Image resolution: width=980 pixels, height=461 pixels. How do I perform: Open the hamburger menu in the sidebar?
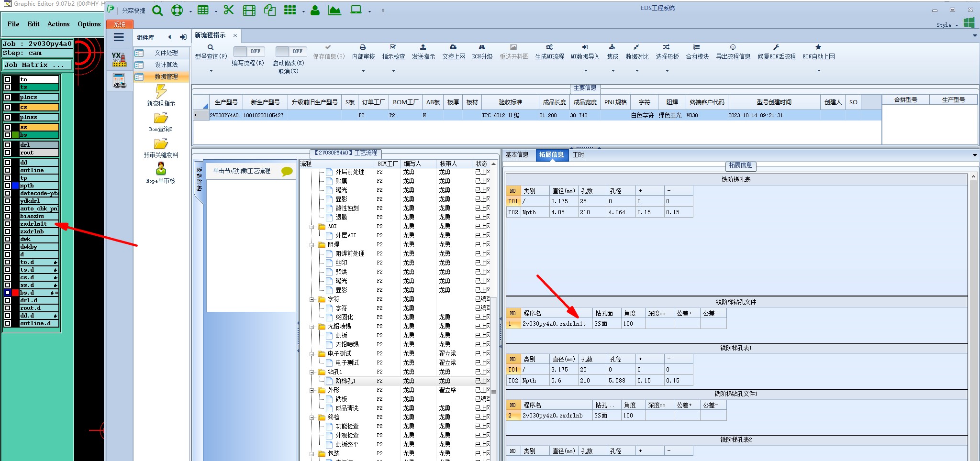[x=119, y=37]
